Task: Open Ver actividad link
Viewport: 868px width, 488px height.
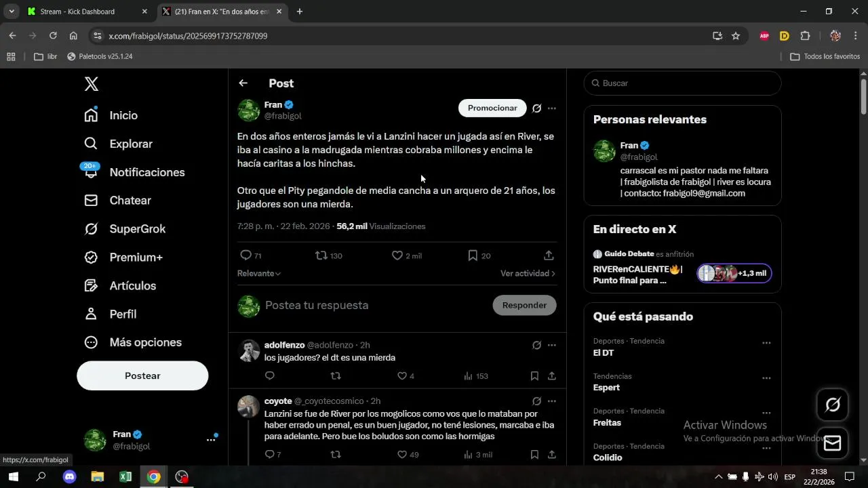Action: (528, 273)
